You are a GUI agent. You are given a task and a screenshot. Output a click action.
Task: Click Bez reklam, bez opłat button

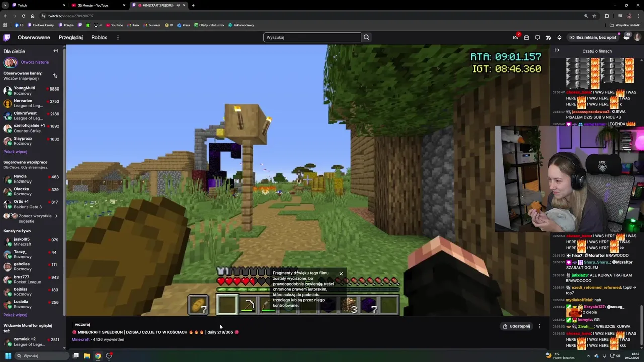pos(593,37)
